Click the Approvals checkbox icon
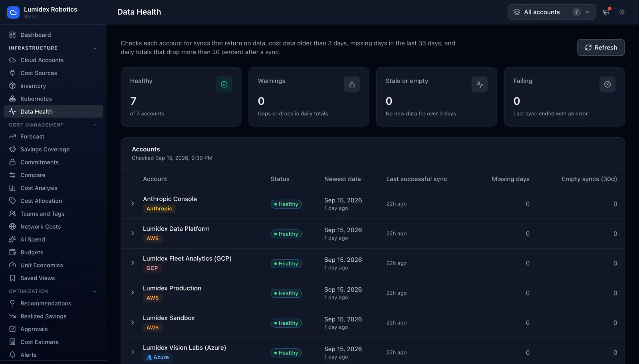This screenshot has height=364, width=639. (x=12, y=329)
